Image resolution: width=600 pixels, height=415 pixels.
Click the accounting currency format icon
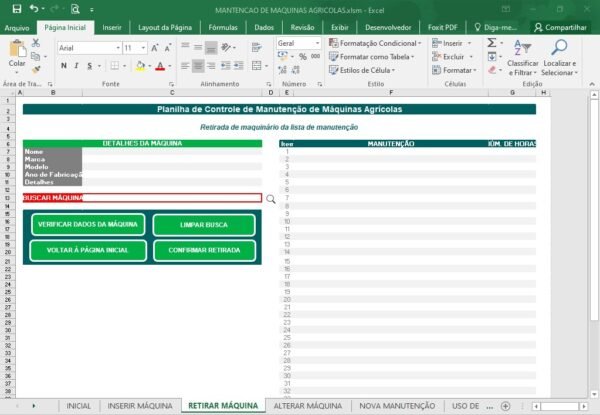[x=283, y=56]
